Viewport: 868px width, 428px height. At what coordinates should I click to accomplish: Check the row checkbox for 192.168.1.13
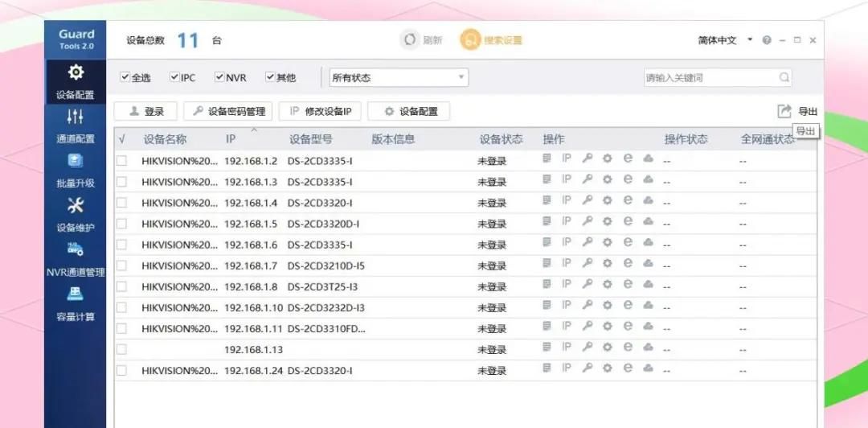click(121, 349)
